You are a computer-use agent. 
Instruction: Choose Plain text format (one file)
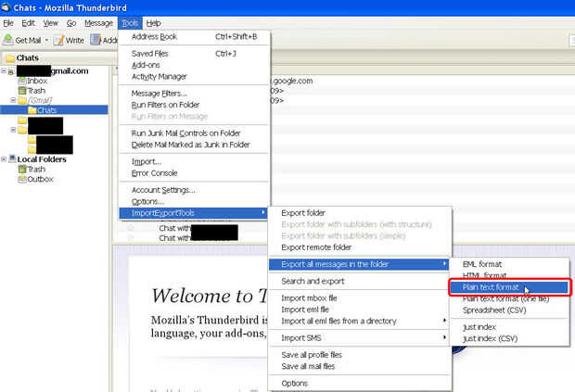tap(510, 299)
